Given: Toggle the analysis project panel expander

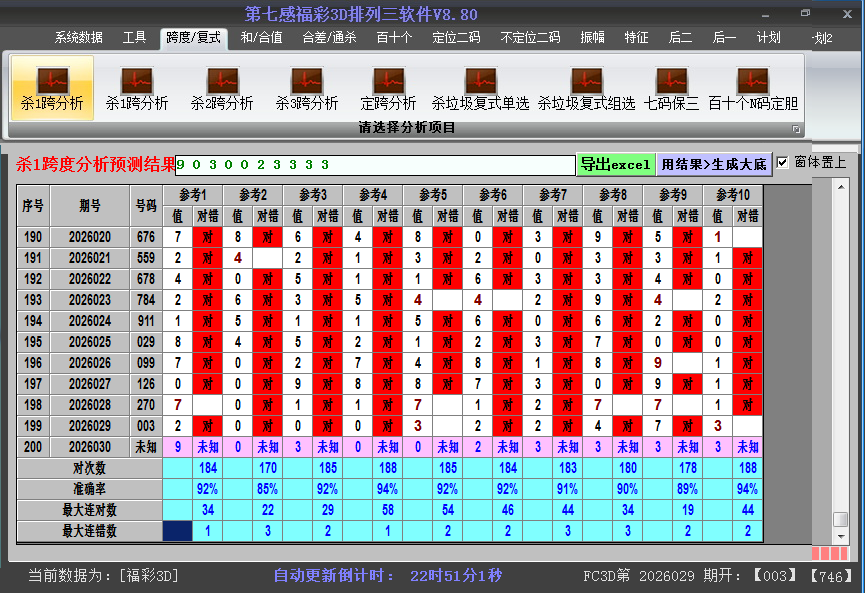Looking at the screenshot, I should click(797, 128).
